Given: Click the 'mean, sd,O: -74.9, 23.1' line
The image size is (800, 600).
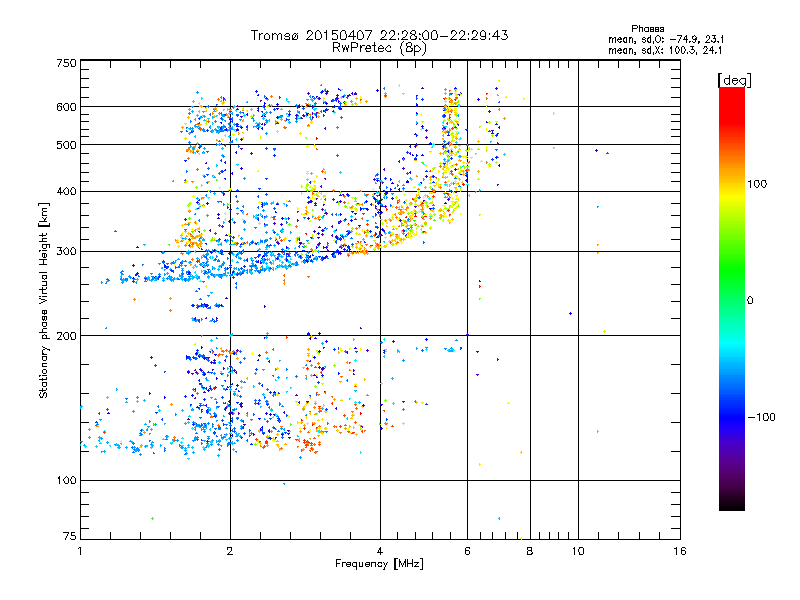Looking at the screenshot, I should click(x=666, y=39).
